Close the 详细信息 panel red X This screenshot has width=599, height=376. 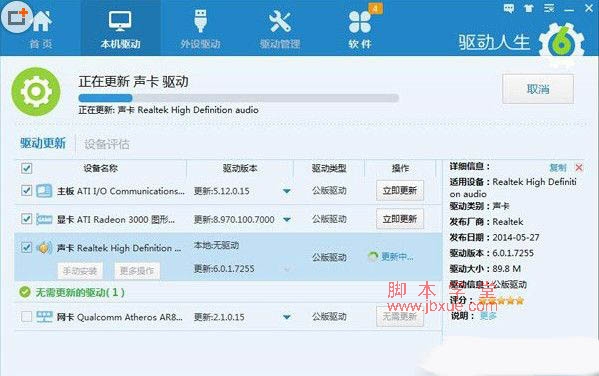pos(579,167)
